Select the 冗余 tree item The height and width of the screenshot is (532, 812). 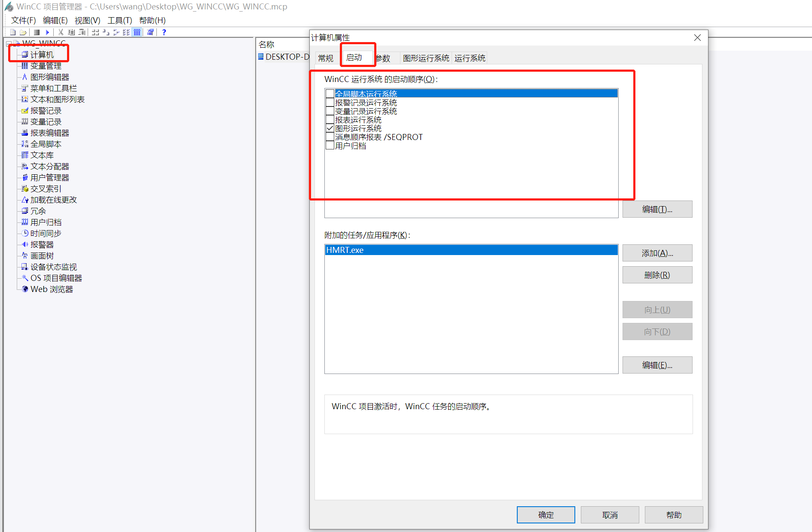[38, 211]
